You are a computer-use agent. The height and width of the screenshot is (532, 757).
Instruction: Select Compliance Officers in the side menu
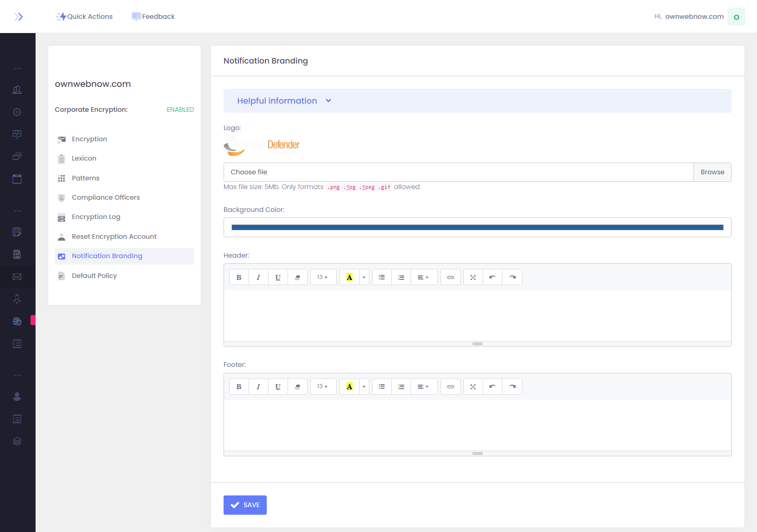pyautogui.click(x=106, y=198)
